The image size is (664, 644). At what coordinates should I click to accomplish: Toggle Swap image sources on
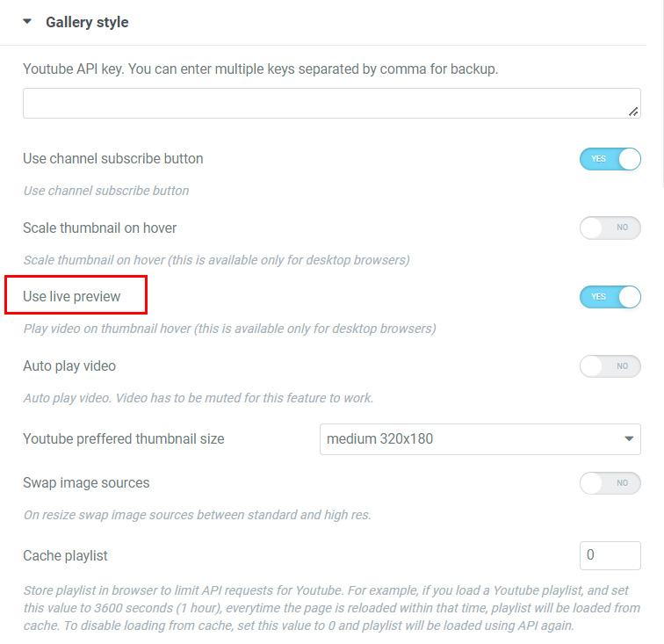pyautogui.click(x=610, y=482)
